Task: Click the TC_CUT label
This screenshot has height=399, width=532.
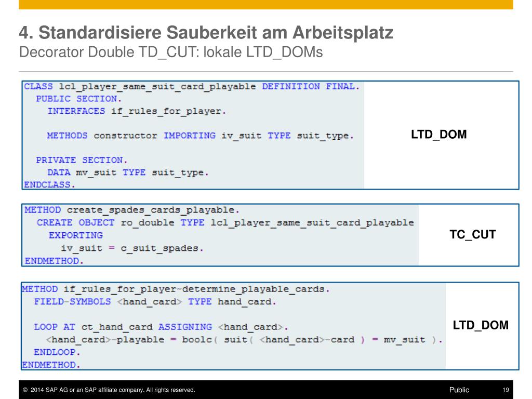Action: [x=473, y=234]
